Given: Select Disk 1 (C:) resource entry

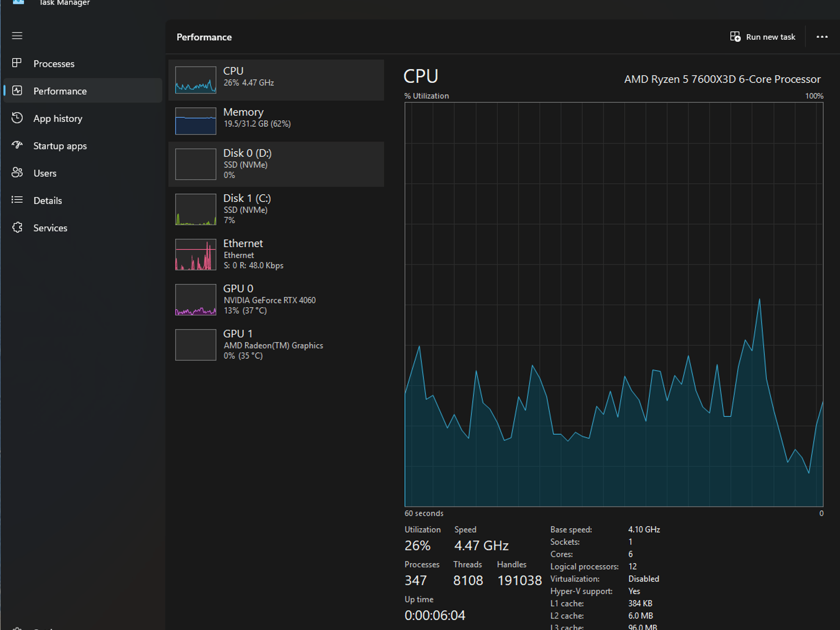Looking at the screenshot, I should [x=276, y=209].
